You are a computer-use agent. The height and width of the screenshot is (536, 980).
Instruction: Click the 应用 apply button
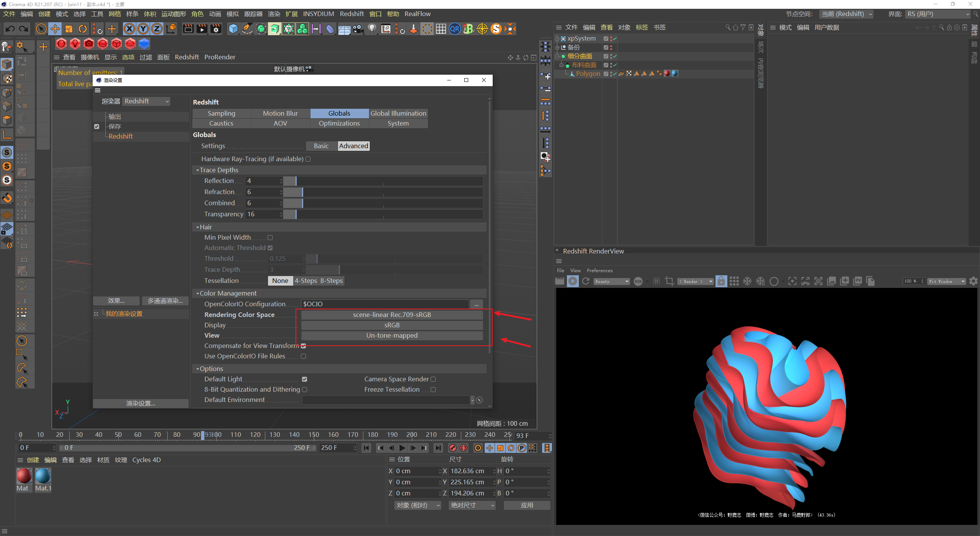point(527,506)
